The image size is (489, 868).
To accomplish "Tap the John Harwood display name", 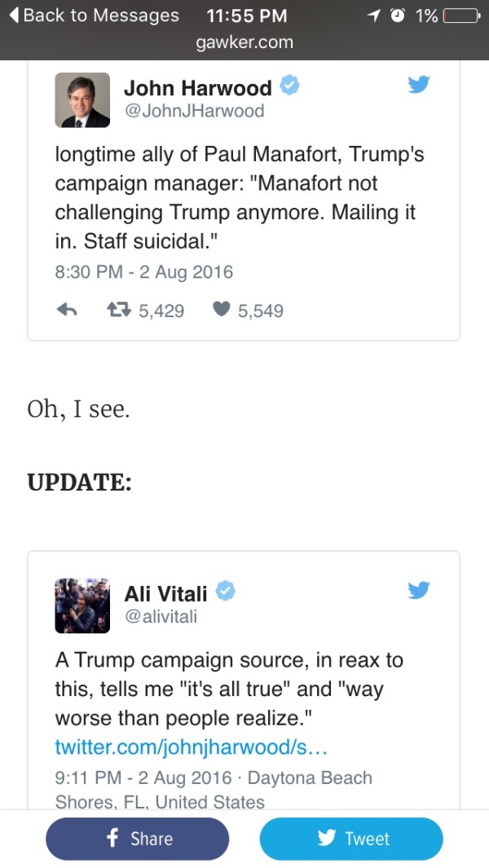I will 197,88.
